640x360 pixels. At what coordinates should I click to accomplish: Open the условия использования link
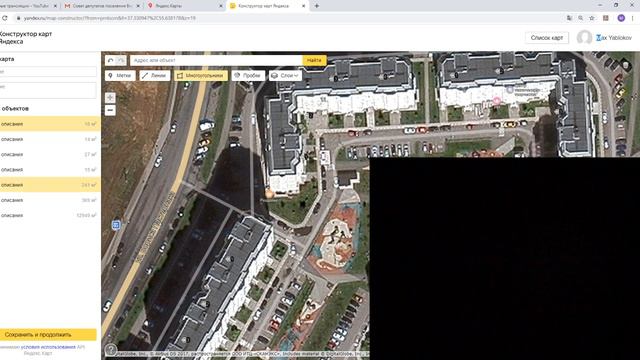pyautogui.click(x=48, y=347)
